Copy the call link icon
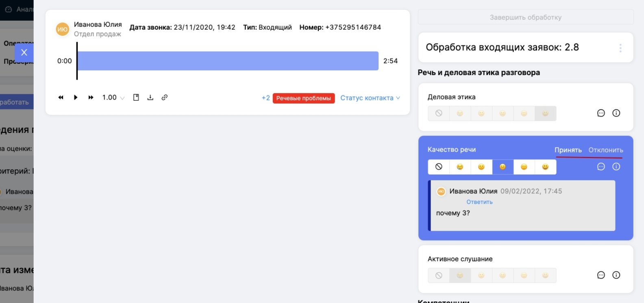The width and height of the screenshot is (644, 303). point(165,97)
